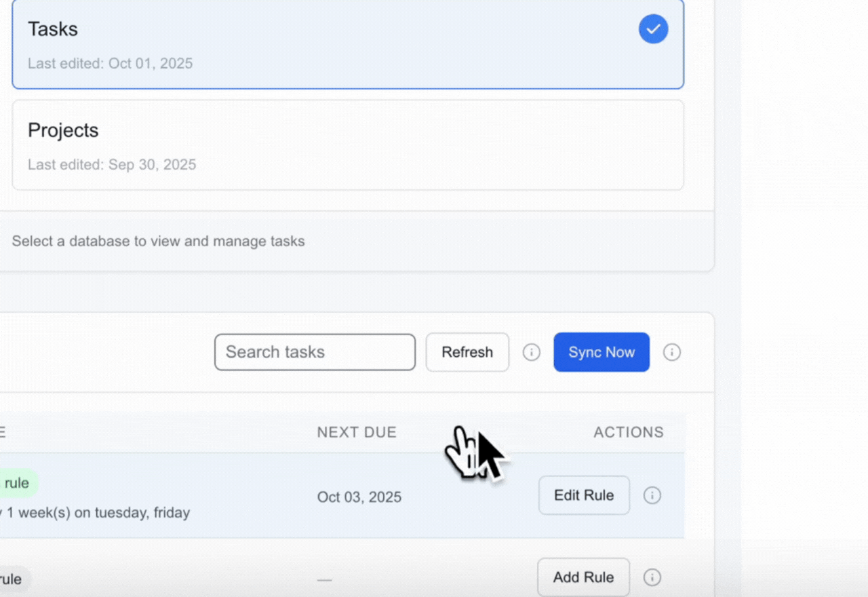Select the Tasks database card
868x597 pixels.
click(x=348, y=44)
